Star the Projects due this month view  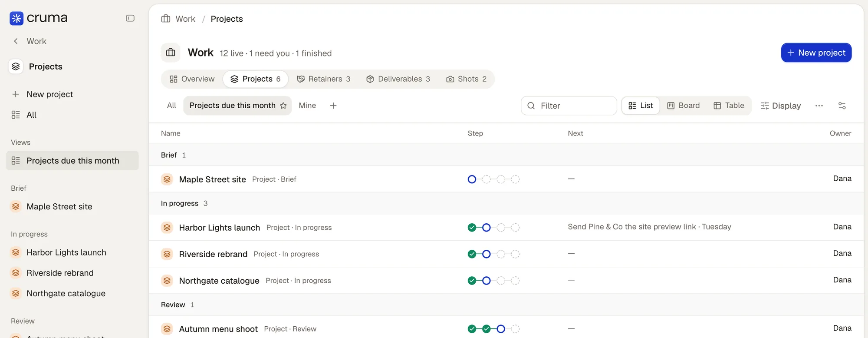coord(283,106)
